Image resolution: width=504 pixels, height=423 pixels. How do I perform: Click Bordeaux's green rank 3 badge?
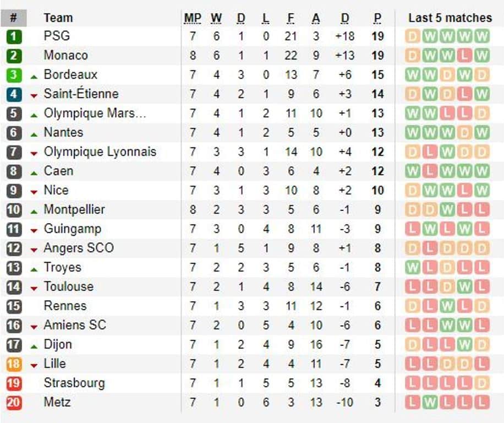click(14, 74)
